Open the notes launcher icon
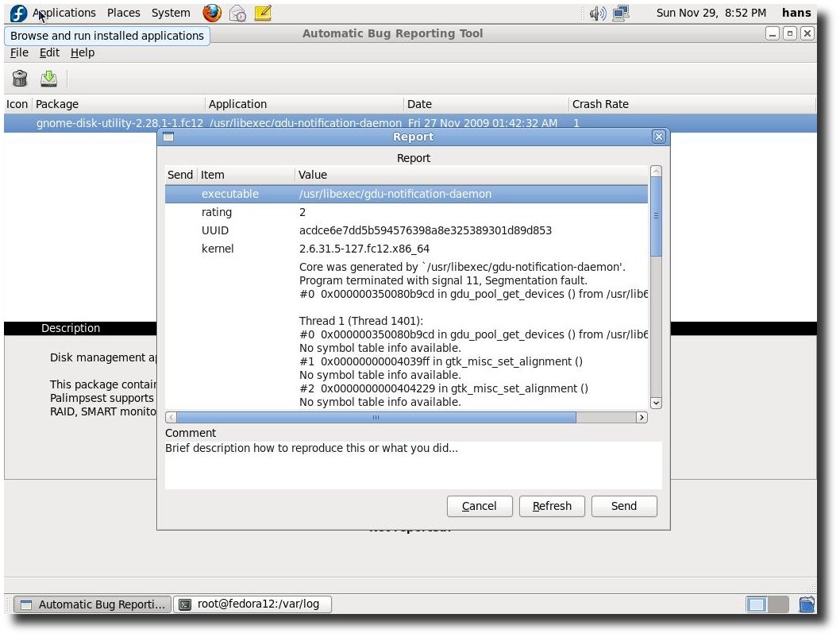This screenshot has height=637, width=840. [x=263, y=13]
